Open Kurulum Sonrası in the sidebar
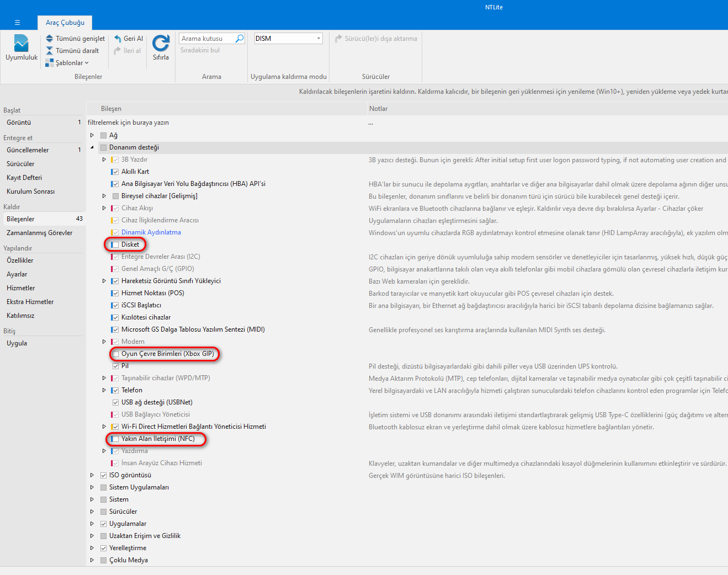The height and width of the screenshot is (575, 728). [x=43, y=191]
